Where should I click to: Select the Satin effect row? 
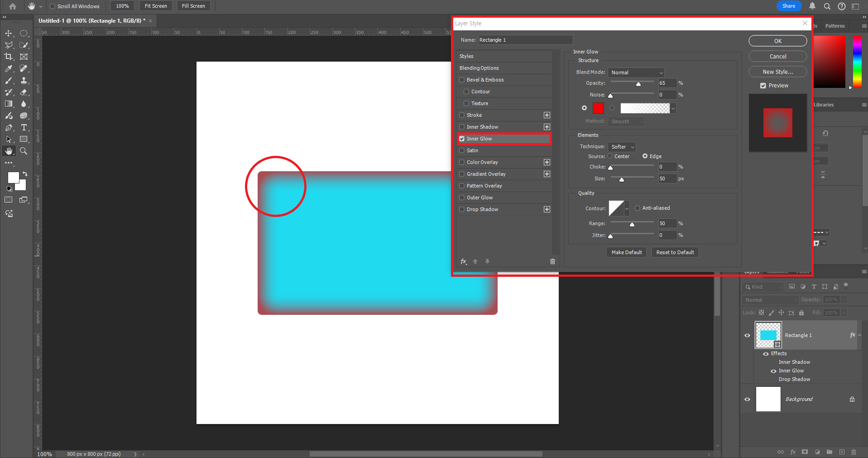click(x=504, y=150)
